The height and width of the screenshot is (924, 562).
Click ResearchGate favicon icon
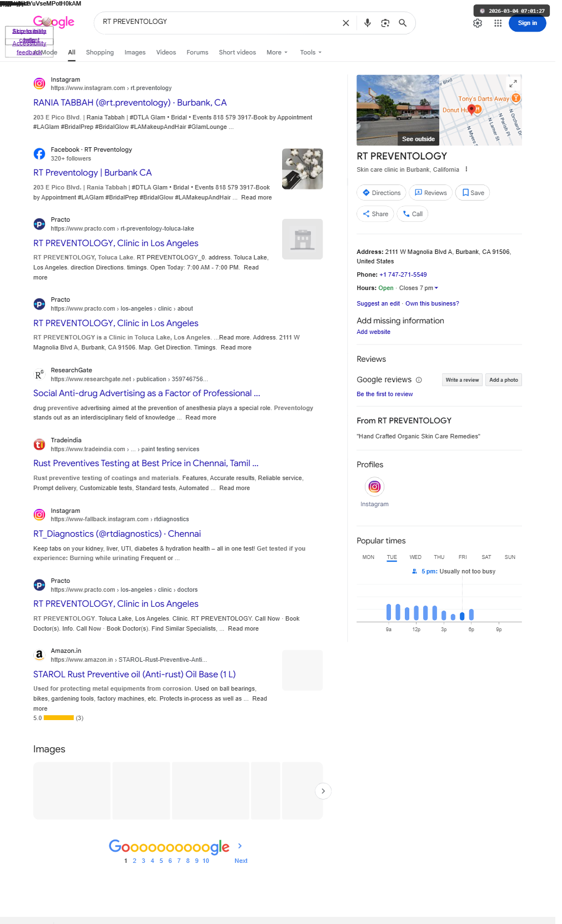(x=39, y=374)
